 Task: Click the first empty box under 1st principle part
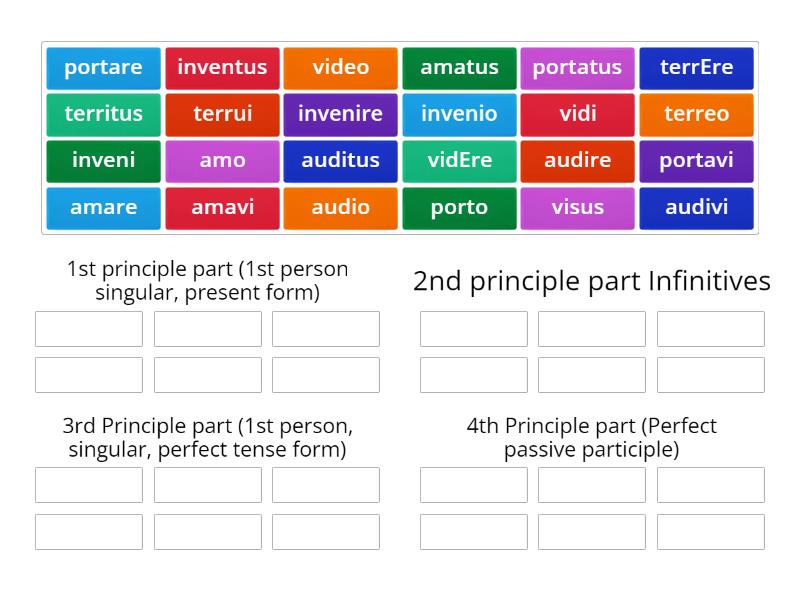88,328
